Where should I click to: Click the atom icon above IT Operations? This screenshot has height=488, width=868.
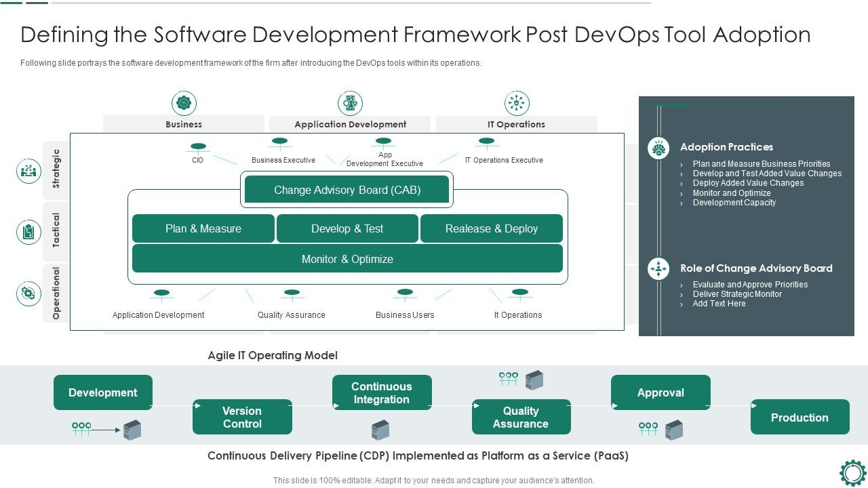click(x=517, y=103)
